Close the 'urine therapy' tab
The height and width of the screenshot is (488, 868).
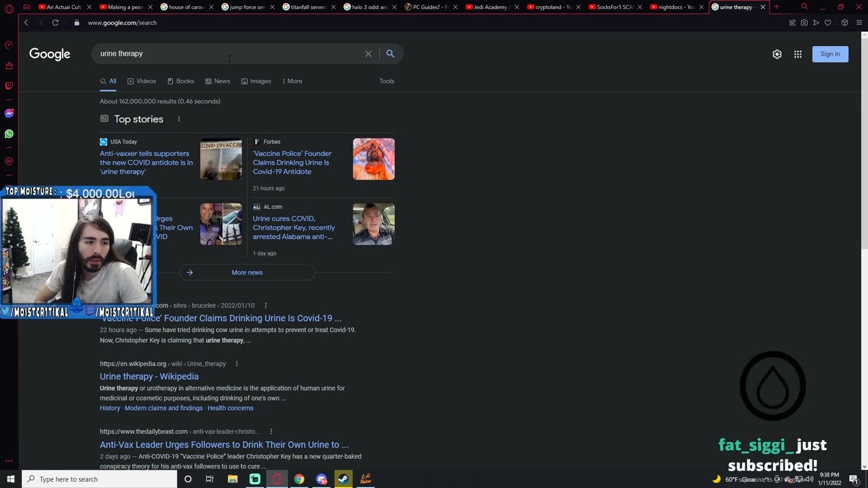pyautogui.click(x=763, y=7)
